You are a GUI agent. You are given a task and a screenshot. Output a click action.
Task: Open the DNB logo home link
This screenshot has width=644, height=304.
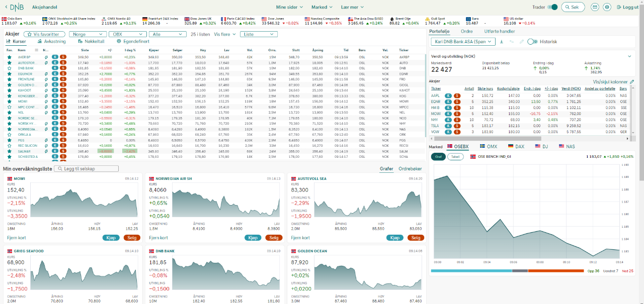pyautogui.click(x=17, y=7)
